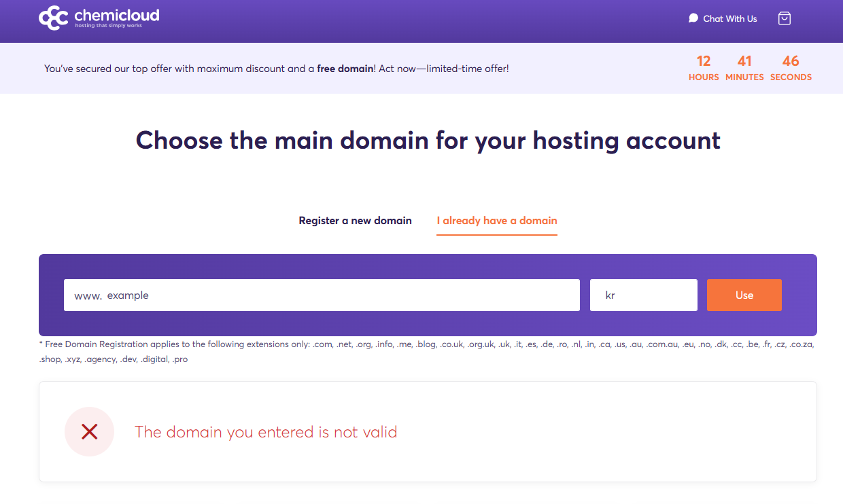Click the red X error icon
843x504 pixels.
pyautogui.click(x=89, y=432)
